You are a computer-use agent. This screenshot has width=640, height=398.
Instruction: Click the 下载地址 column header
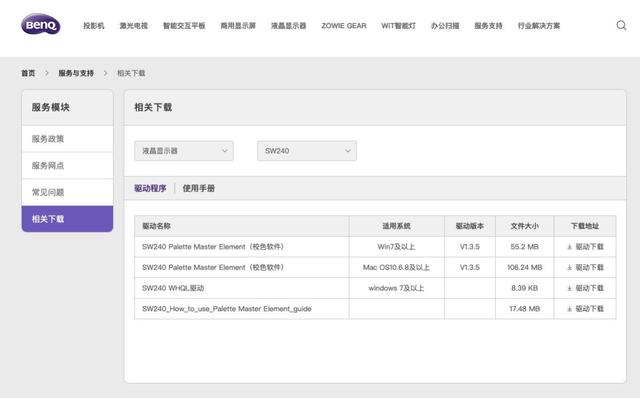[585, 226]
